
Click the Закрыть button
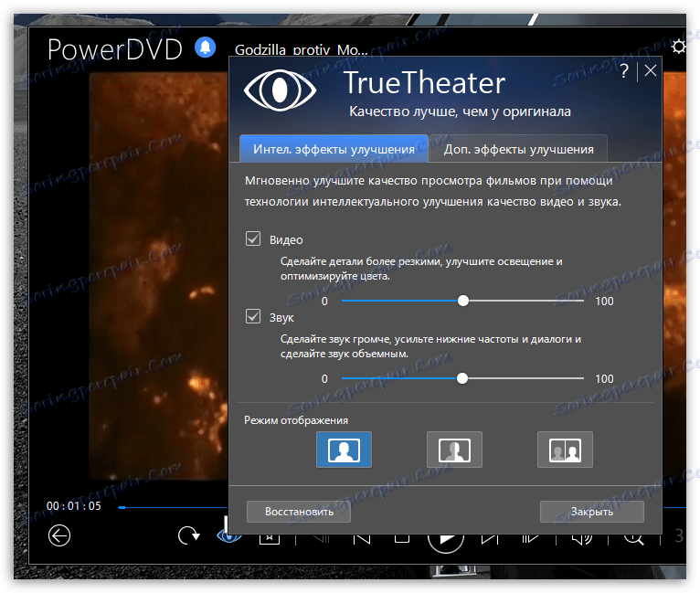592,512
